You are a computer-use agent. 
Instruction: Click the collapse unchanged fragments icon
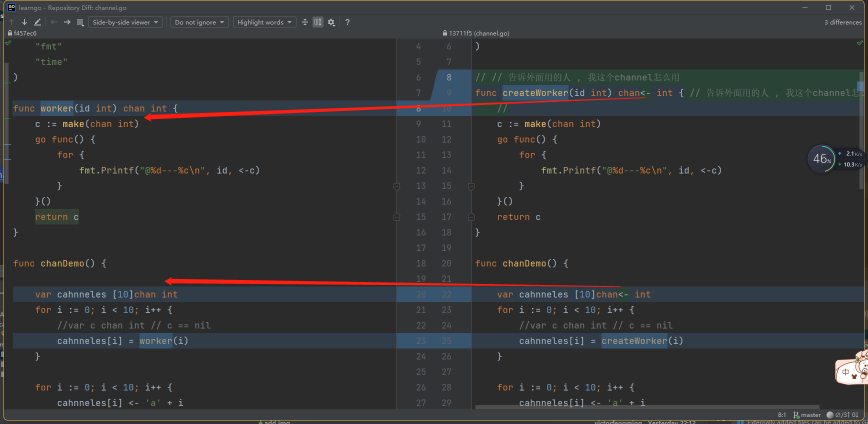pyautogui.click(x=305, y=22)
